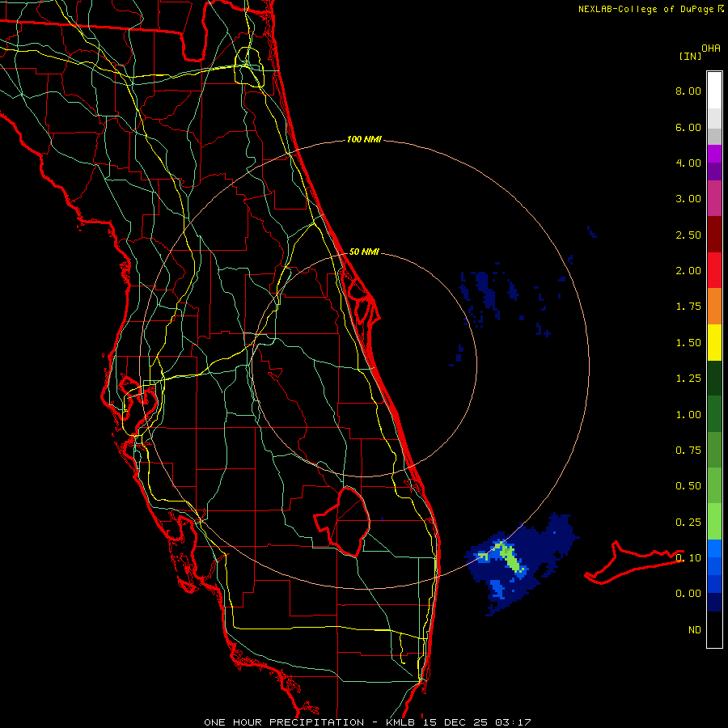The height and width of the screenshot is (728, 728).
Task: Pick the bright red swatch beside 2.00
Action: [x=714, y=270]
